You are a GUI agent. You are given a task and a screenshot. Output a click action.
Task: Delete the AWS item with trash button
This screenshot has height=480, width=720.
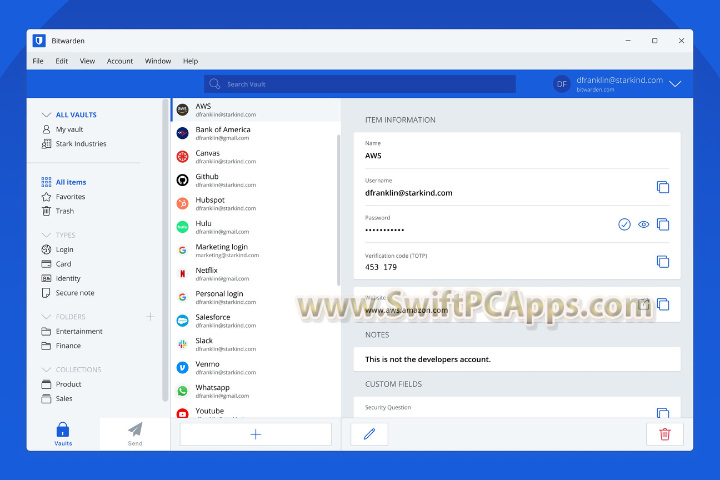664,434
